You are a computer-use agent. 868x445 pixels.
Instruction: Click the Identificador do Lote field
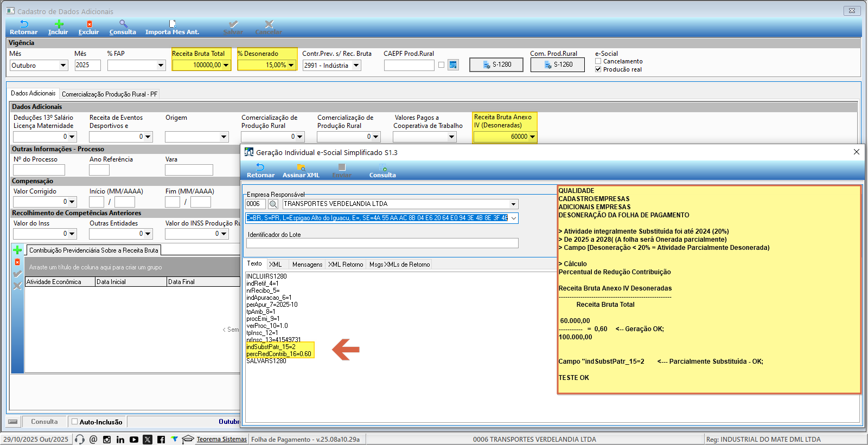point(382,243)
